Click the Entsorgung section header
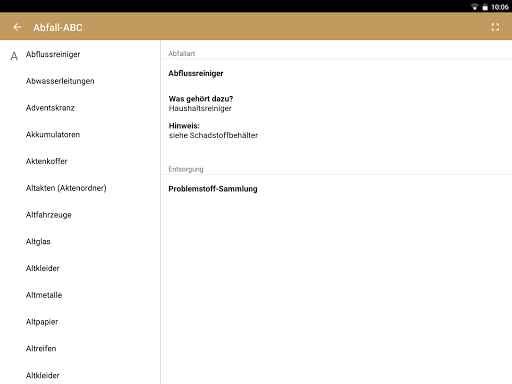The width and height of the screenshot is (512, 384). coord(186,169)
